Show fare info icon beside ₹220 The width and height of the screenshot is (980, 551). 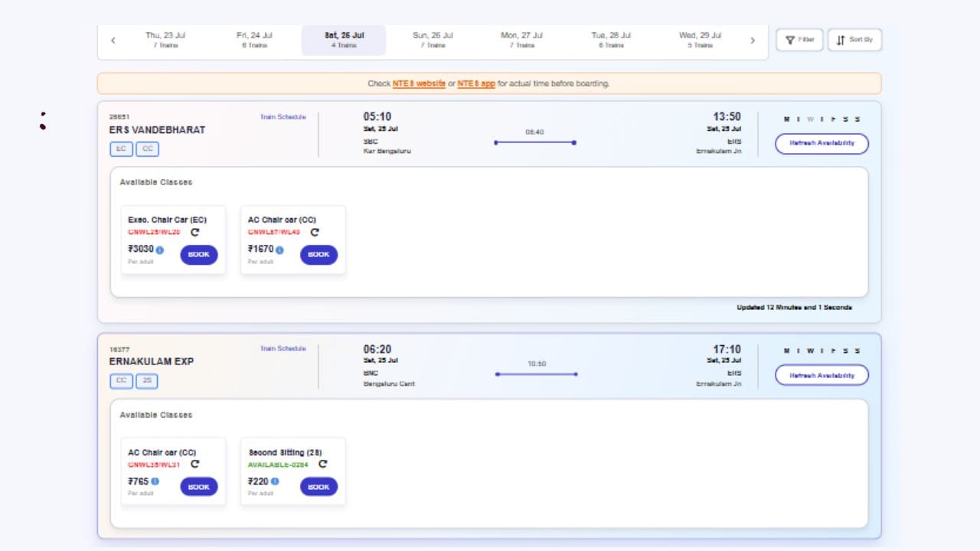coord(275,481)
